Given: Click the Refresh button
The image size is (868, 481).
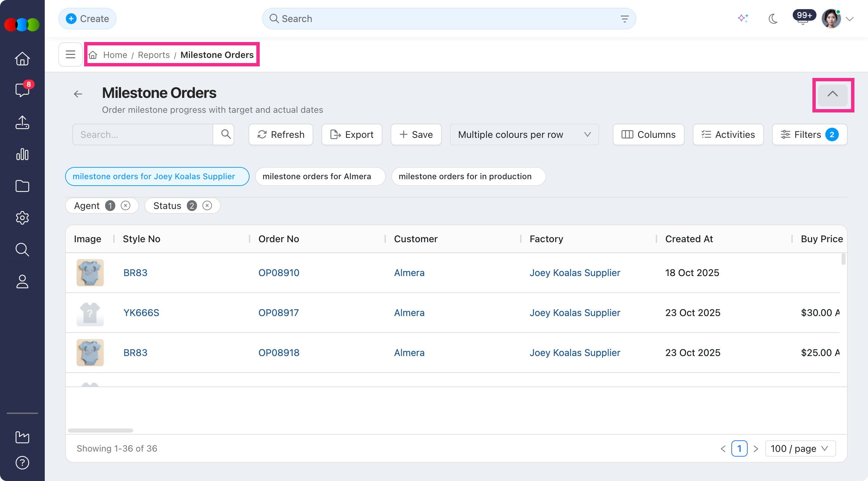Looking at the screenshot, I should (x=281, y=134).
